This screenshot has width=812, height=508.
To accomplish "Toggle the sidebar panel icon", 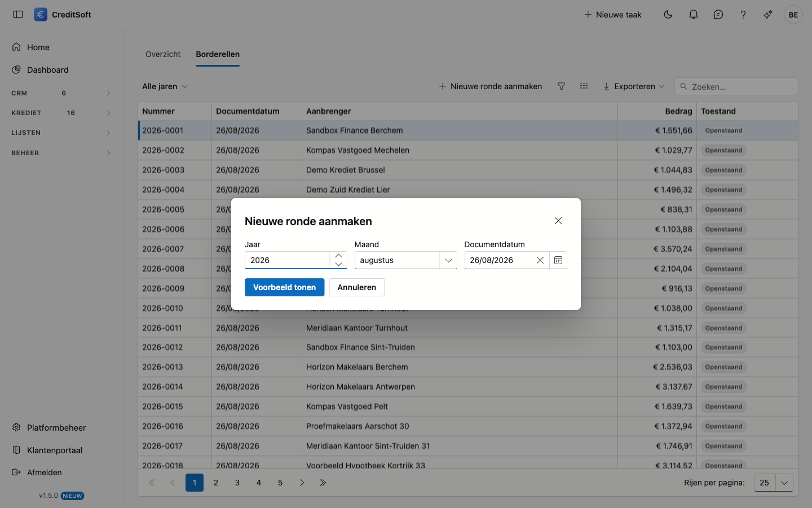I will 18,15.
